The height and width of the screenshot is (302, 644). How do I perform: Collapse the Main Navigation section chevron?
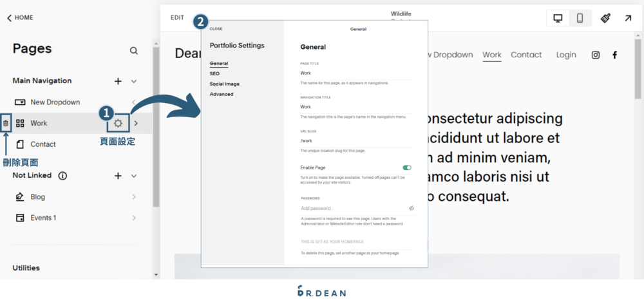click(134, 81)
